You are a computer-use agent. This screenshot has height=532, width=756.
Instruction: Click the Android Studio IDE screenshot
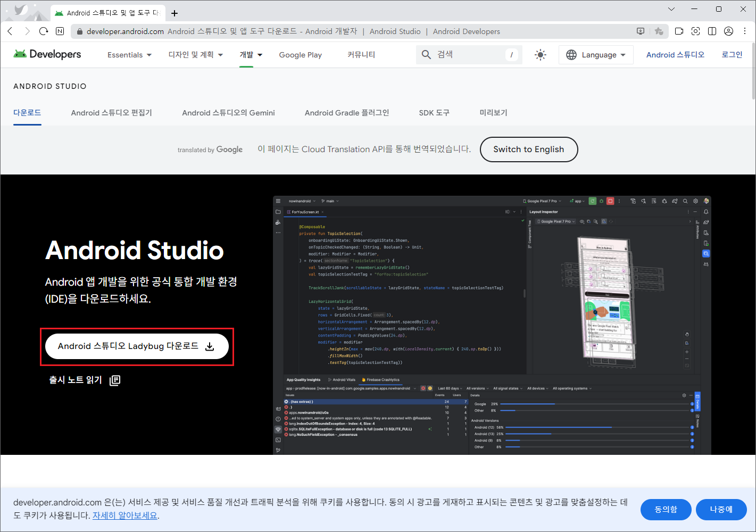pos(492,325)
